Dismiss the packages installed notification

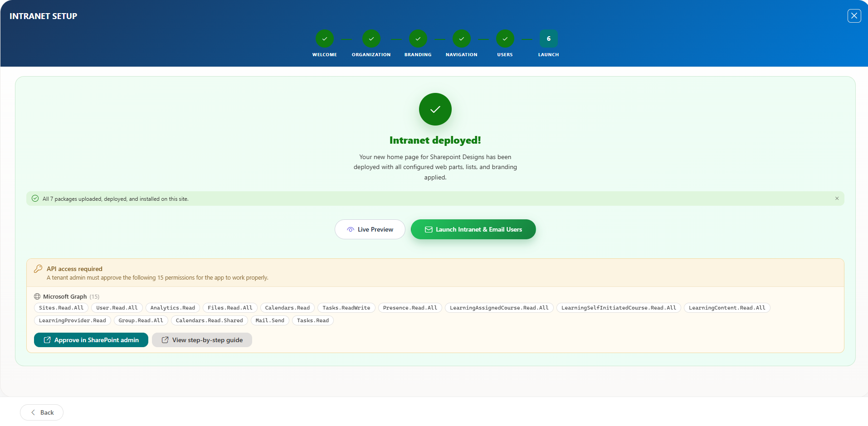pyautogui.click(x=837, y=198)
